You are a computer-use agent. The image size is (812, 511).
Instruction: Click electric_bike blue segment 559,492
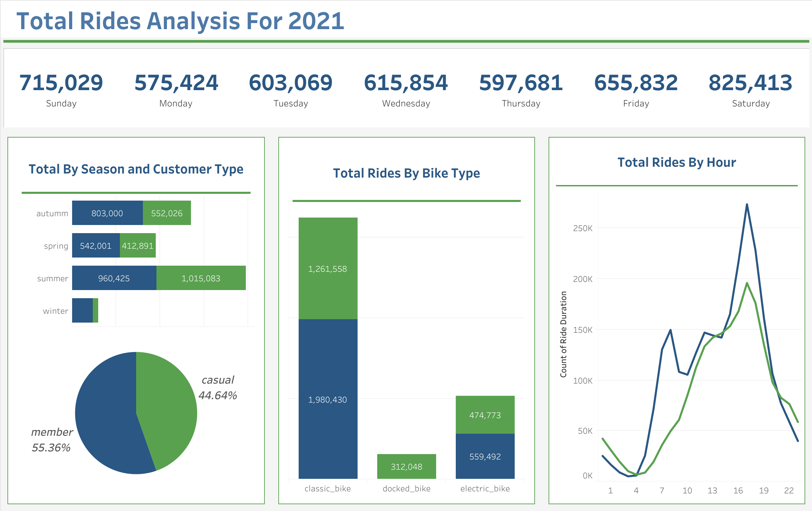pyautogui.click(x=485, y=456)
